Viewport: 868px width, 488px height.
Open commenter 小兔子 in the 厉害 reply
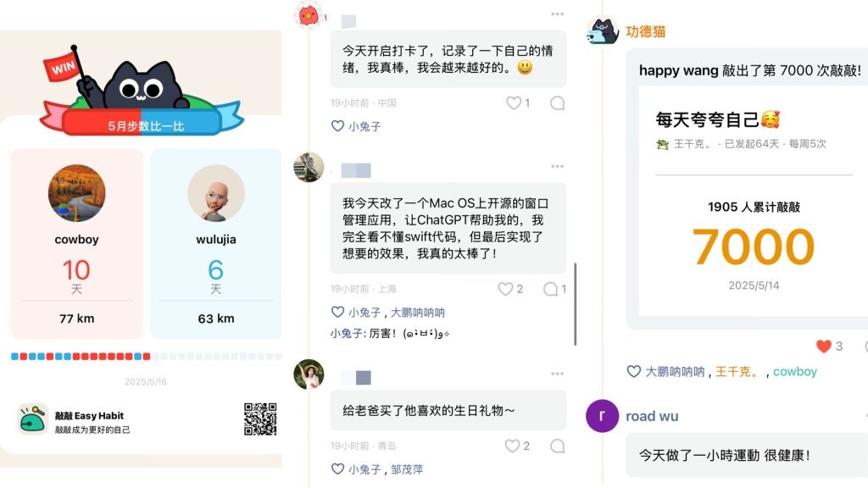pyautogui.click(x=347, y=334)
